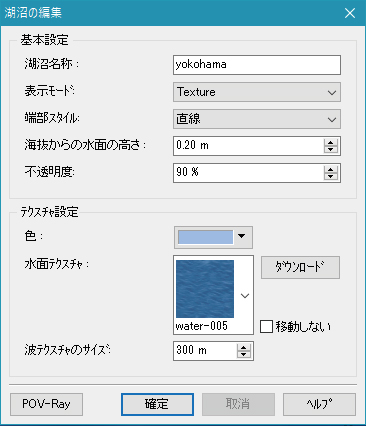Image resolution: width=366 pixels, height=426 pixels.
Task: Click the 0.20 m height input field
Action: (248, 146)
